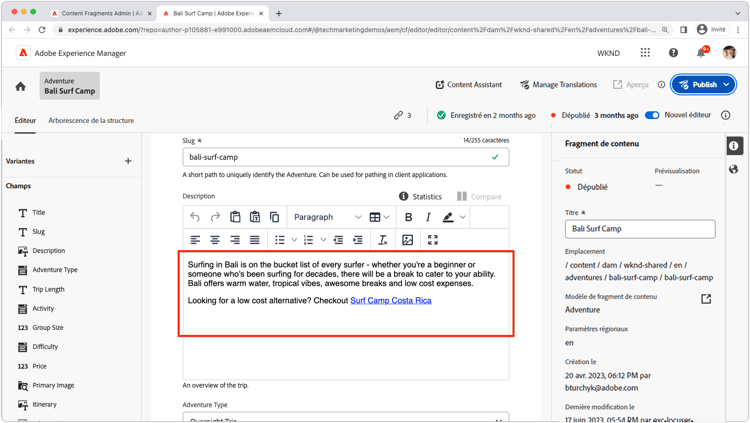Open the notifications bell

point(701,53)
